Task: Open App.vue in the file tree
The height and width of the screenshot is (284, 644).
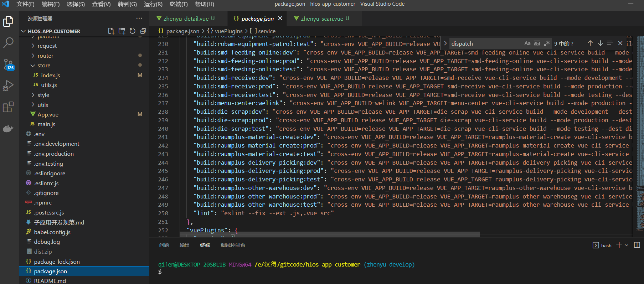Action: (48, 114)
